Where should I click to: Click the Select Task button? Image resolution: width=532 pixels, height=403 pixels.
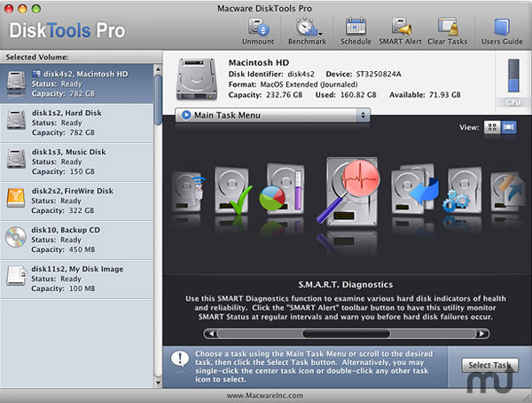490,365
